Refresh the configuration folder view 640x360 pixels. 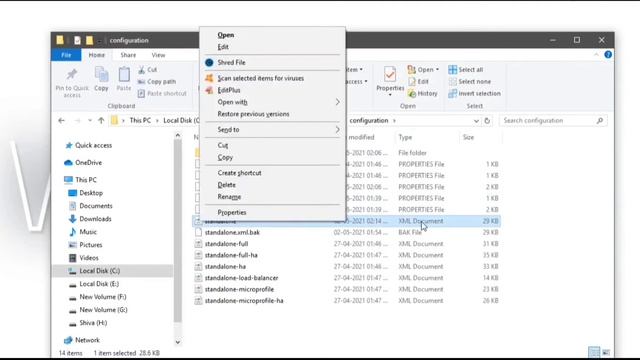click(487, 121)
